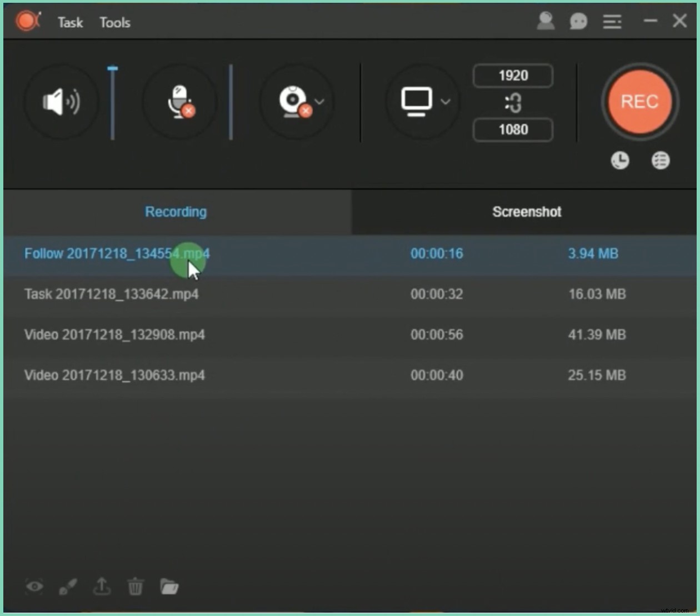The width and height of the screenshot is (700, 616).
Task: Select the scheduled task clock icon
Action: click(x=619, y=160)
